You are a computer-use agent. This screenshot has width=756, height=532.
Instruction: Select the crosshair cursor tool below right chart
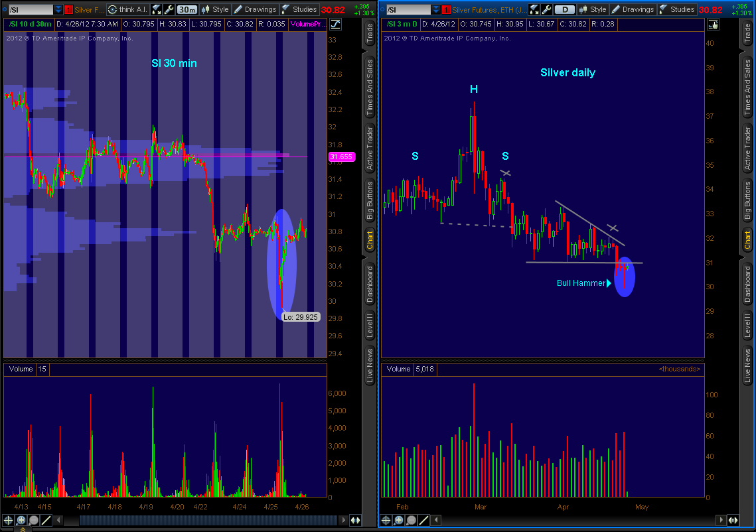pyautogui.click(x=386, y=521)
